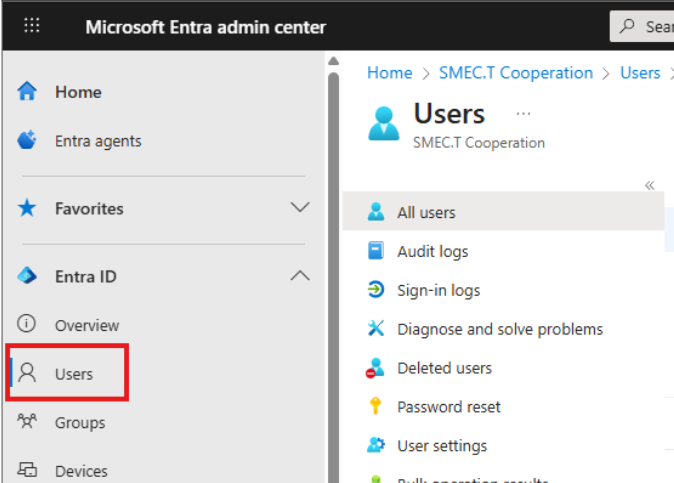Click the SMEC.T Cooperation subtitle under Users
The image size is (674, 483).
479,142
